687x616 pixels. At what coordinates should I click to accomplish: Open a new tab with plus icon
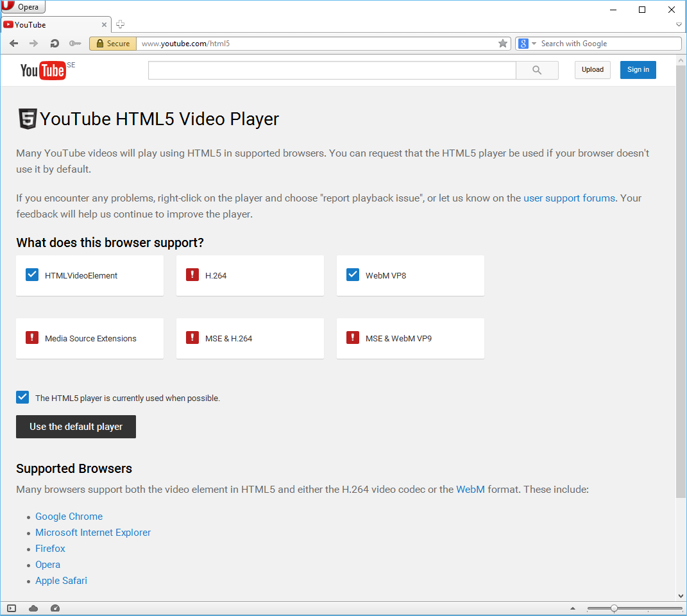click(121, 24)
